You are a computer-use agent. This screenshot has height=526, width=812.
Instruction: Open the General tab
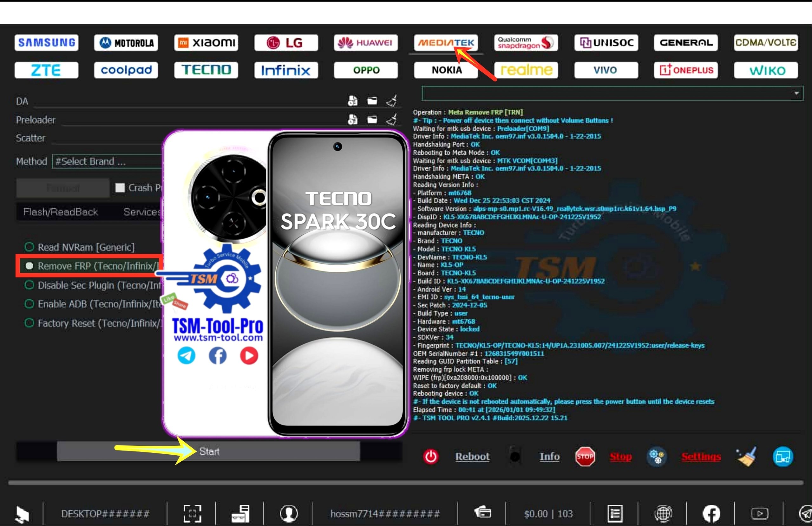click(x=686, y=42)
